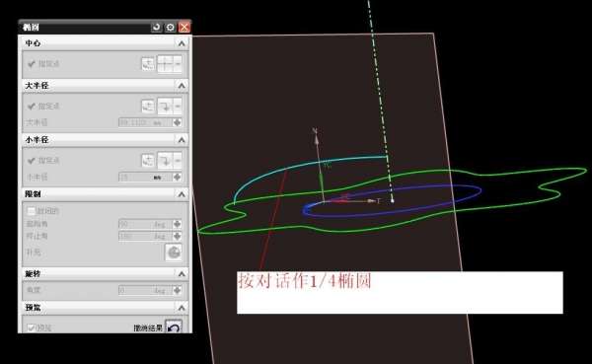Collapse the 预览 (Preview) section
This screenshot has width=592, height=364.
[182, 308]
